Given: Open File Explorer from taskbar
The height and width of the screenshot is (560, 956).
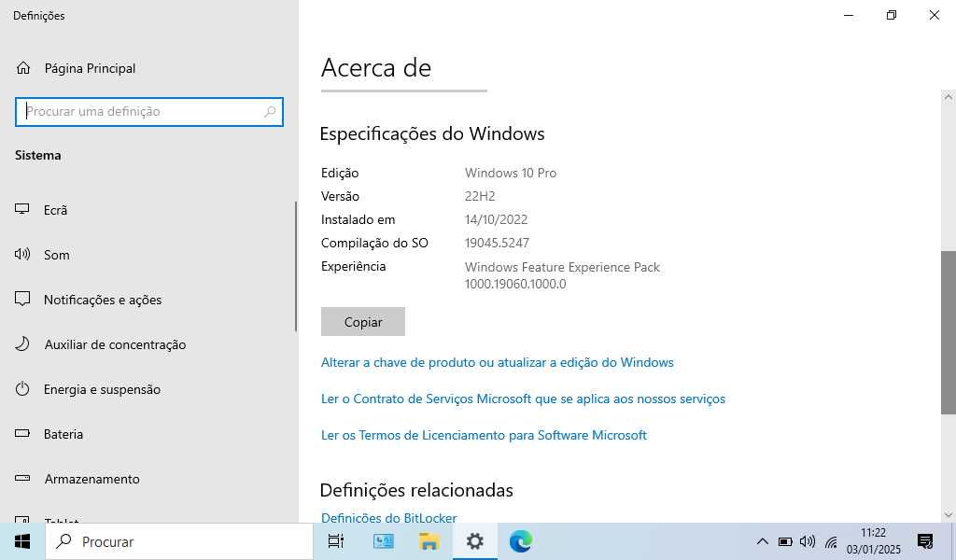Looking at the screenshot, I should point(429,541).
